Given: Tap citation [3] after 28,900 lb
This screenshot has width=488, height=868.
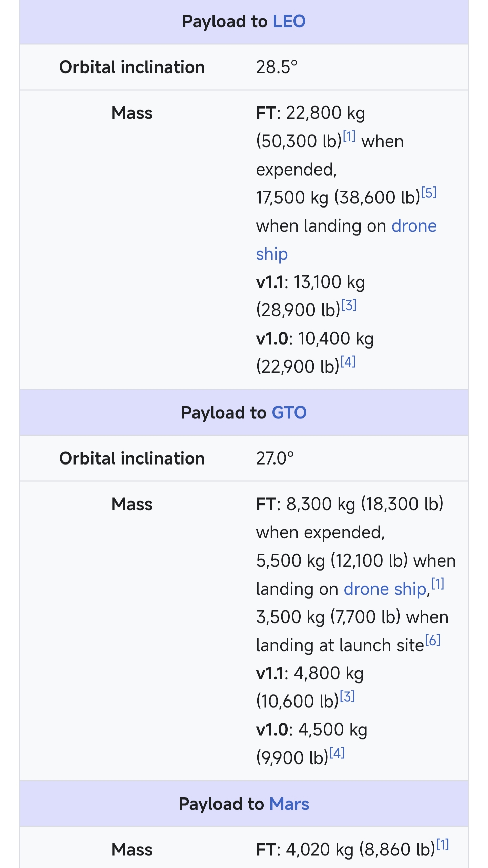Looking at the screenshot, I should pos(349,305).
